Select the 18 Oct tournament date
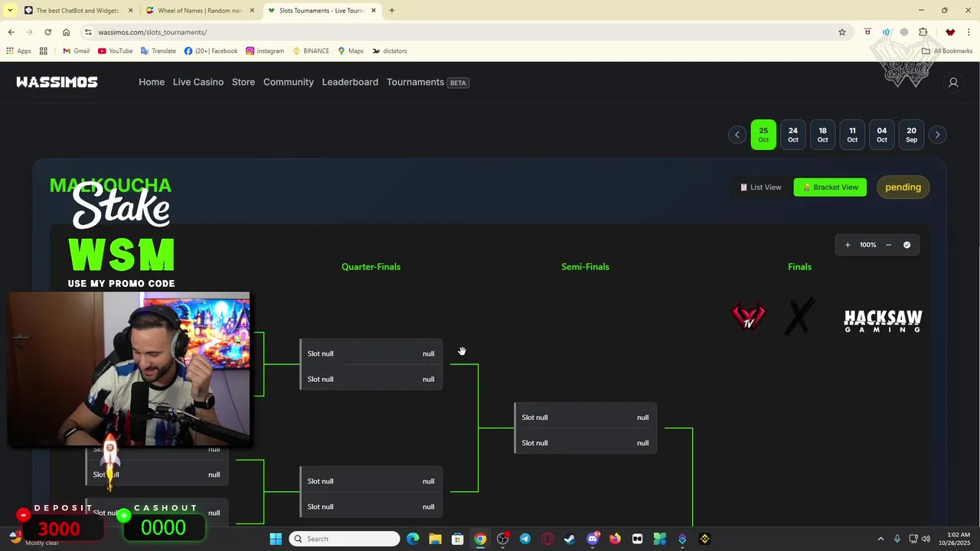The image size is (980, 551). (822, 135)
